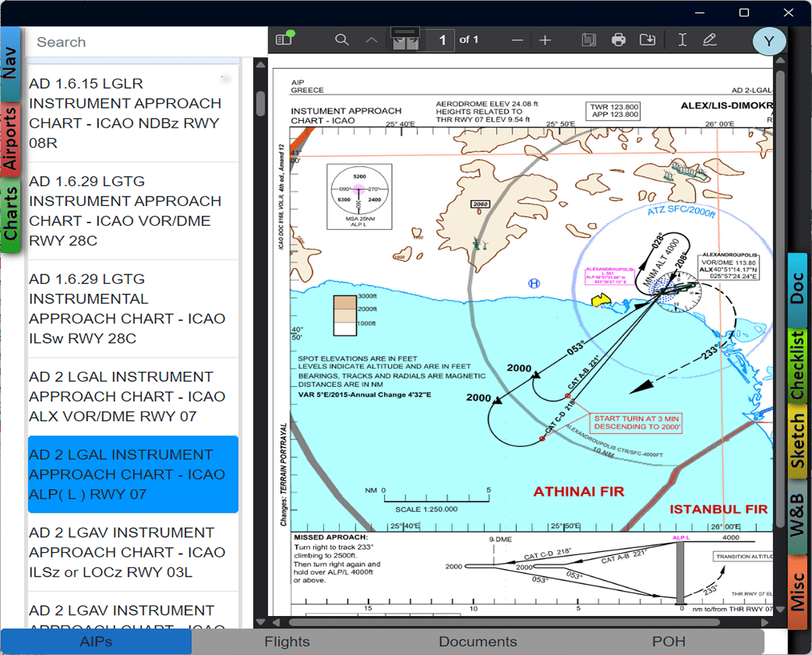The width and height of the screenshot is (812, 655).
Task: Select the text cursor tool
Action: click(682, 40)
